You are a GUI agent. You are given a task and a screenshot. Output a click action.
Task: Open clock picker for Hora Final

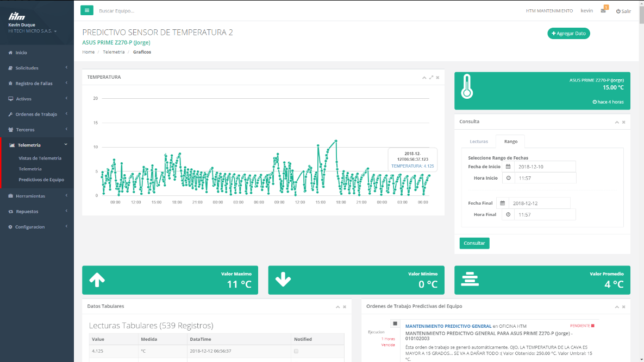coord(508,214)
